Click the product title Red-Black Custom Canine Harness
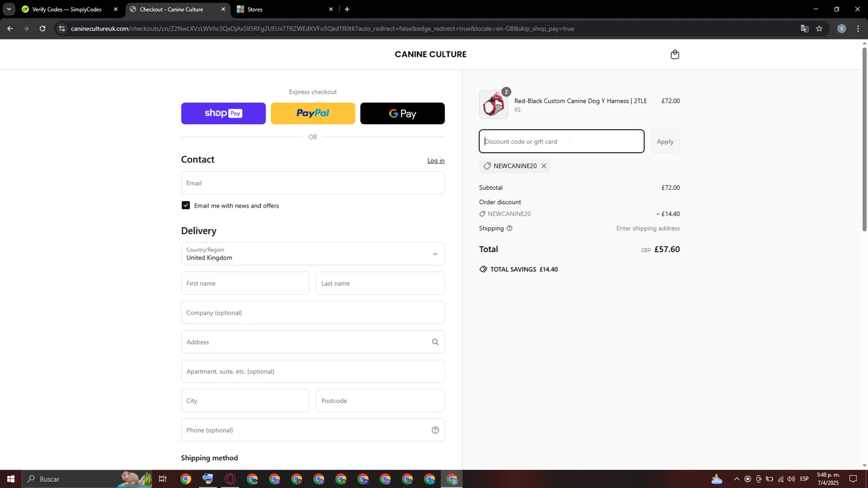The height and width of the screenshot is (488, 868). pyautogui.click(x=580, y=101)
